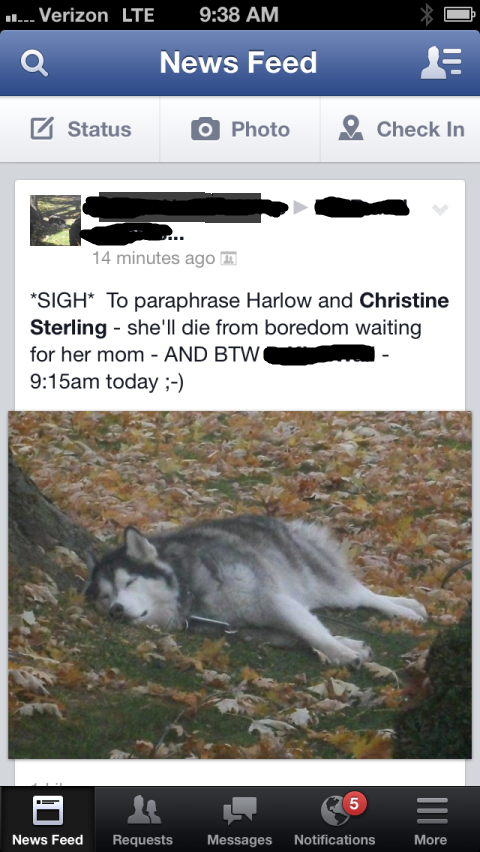Select the Messages tab label
480x852 pixels.
(x=240, y=840)
